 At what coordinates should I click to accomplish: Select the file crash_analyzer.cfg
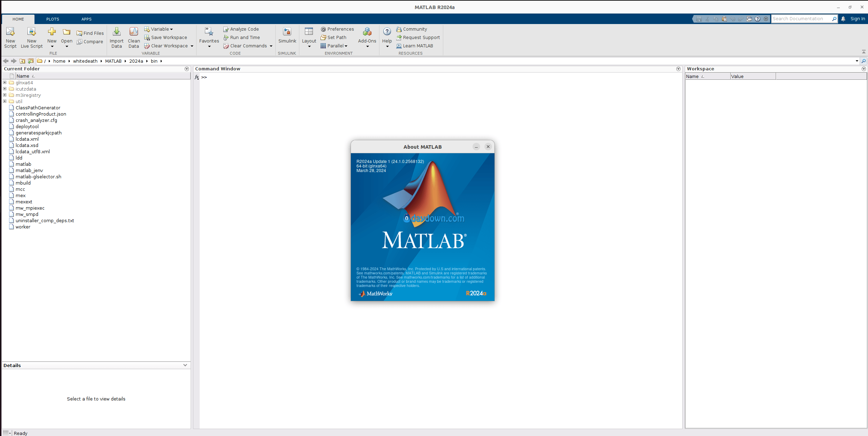coord(36,120)
